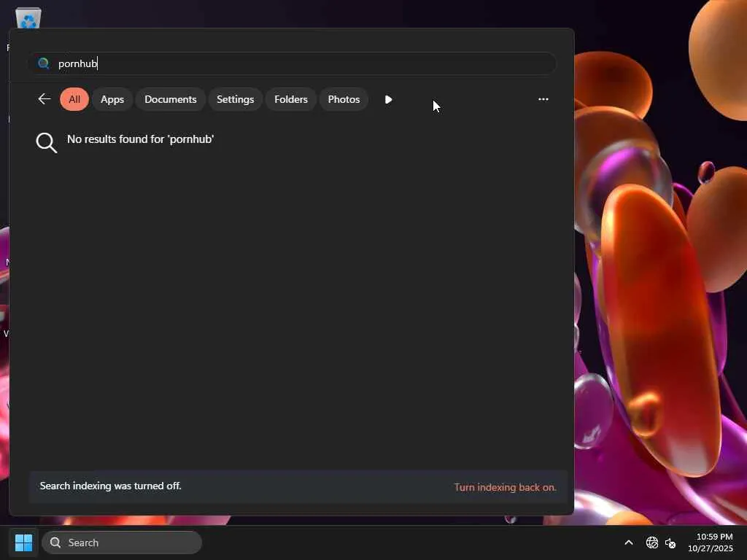Show hidden tray icons chevron
Viewport: 747px width, 560px height.
pyautogui.click(x=628, y=542)
